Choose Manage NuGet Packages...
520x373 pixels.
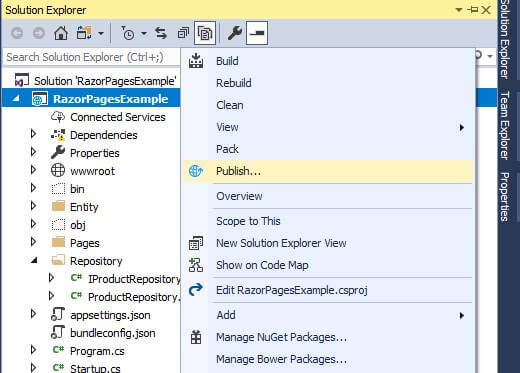[328, 337]
